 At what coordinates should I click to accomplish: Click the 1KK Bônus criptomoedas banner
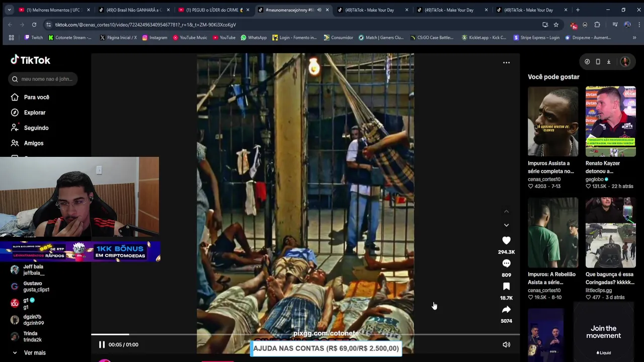(80, 251)
